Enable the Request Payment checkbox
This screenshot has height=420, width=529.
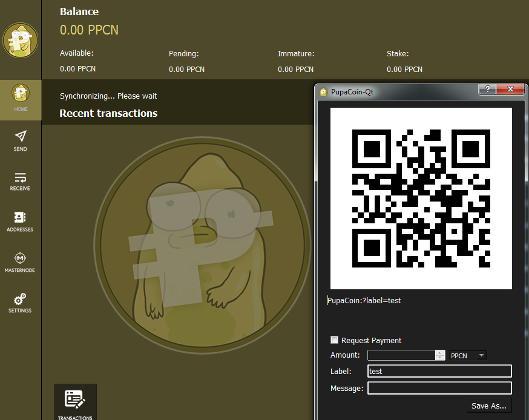tap(334, 340)
